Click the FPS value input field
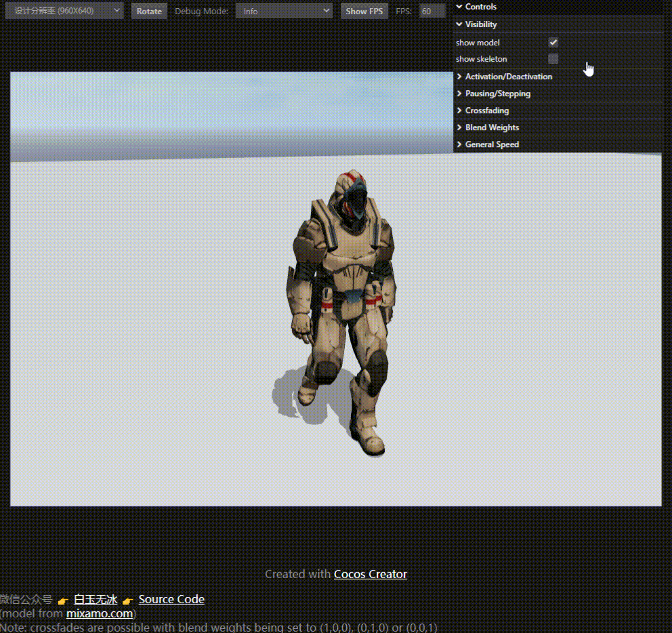The image size is (672, 633). tap(432, 11)
